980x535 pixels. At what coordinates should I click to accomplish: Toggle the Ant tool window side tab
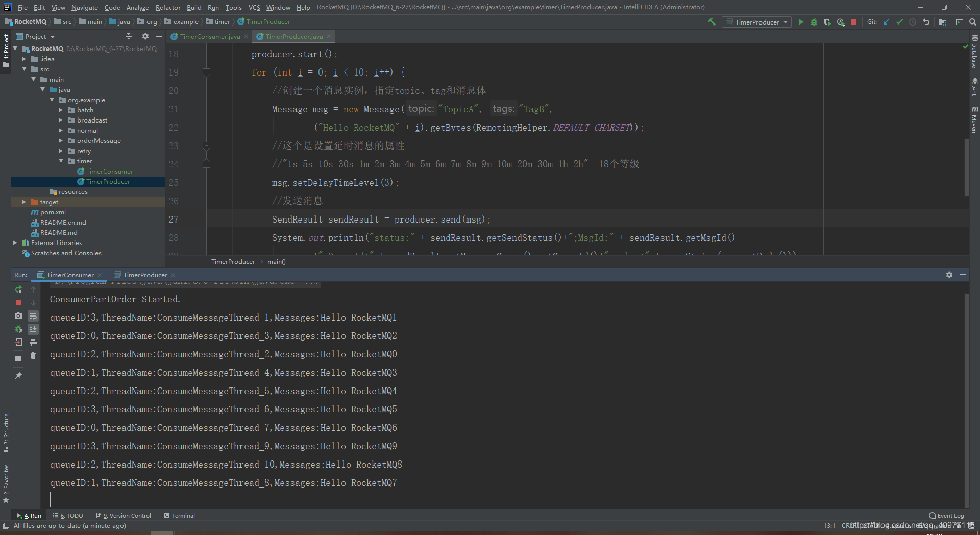tap(974, 87)
